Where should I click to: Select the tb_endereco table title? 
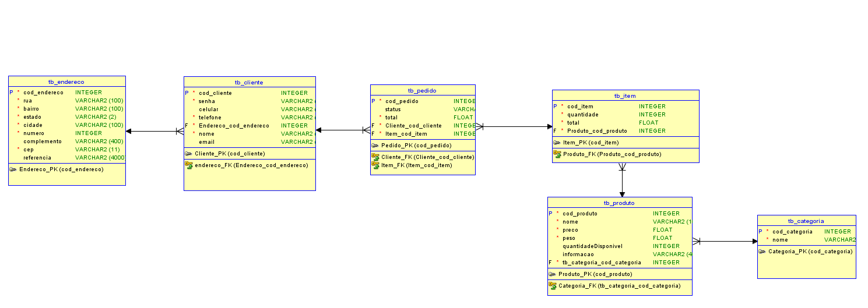(66, 82)
